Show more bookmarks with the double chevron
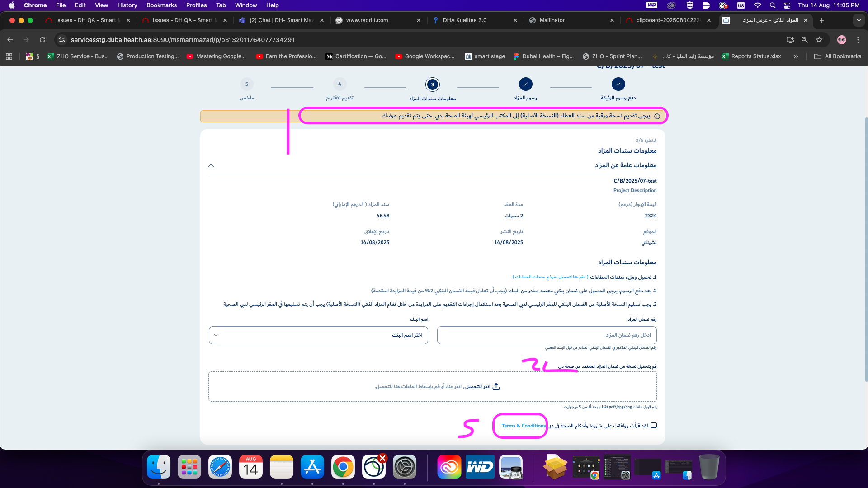 click(x=796, y=56)
